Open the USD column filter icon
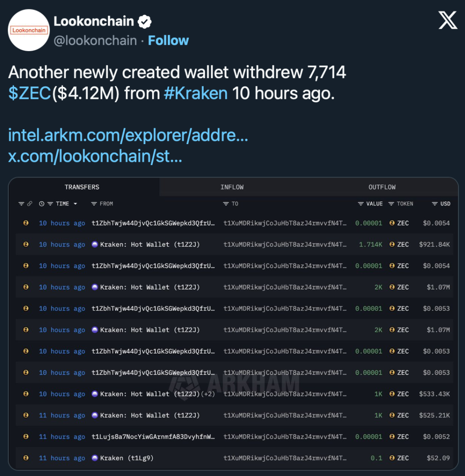The width and height of the screenshot is (465, 476). (x=434, y=204)
